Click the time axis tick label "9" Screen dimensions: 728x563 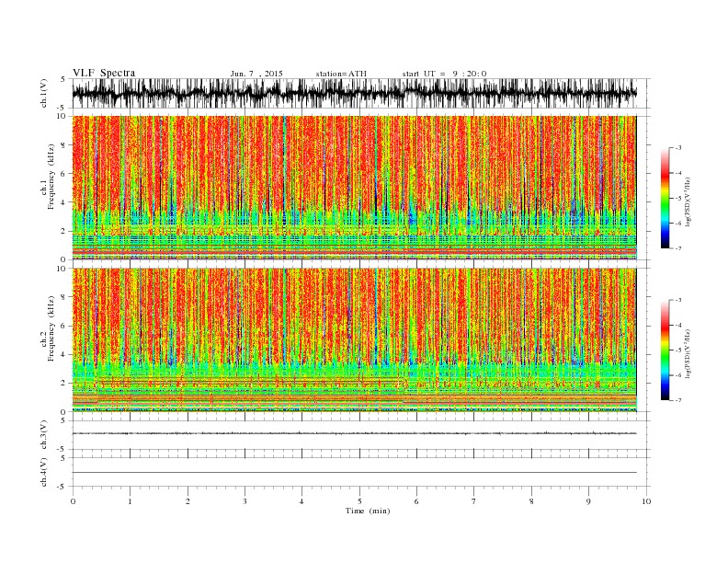pos(588,501)
